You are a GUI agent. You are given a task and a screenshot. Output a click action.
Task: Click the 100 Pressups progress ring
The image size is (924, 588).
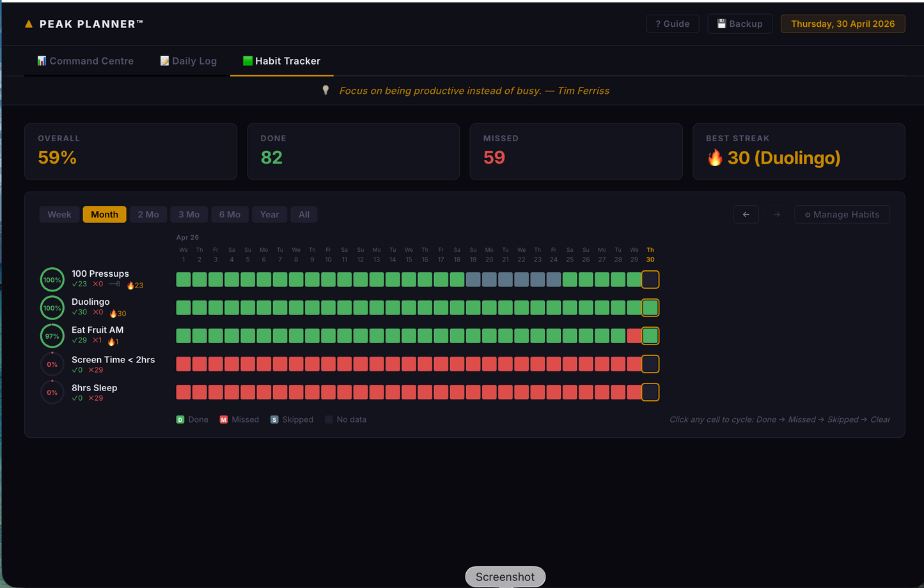pyautogui.click(x=52, y=280)
